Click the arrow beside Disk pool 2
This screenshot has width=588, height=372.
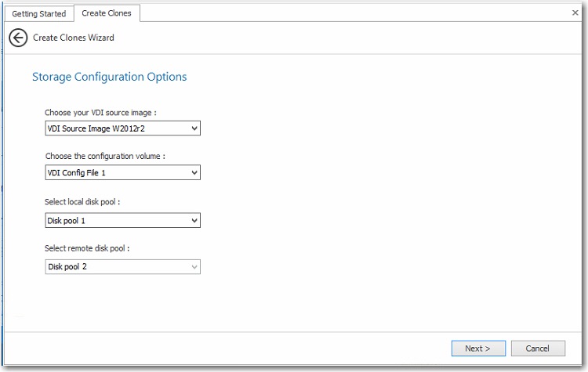pos(194,267)
